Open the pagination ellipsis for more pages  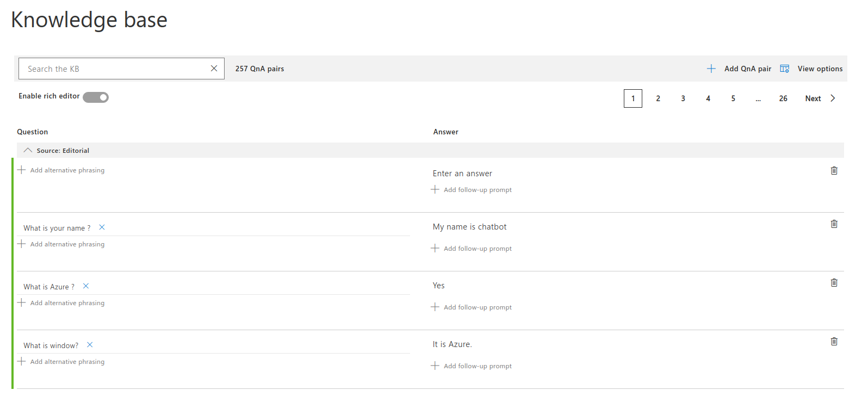tap(758, 98)
